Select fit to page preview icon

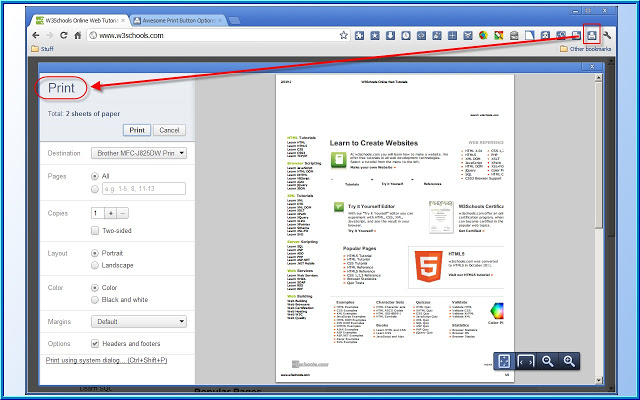point(504,361)
